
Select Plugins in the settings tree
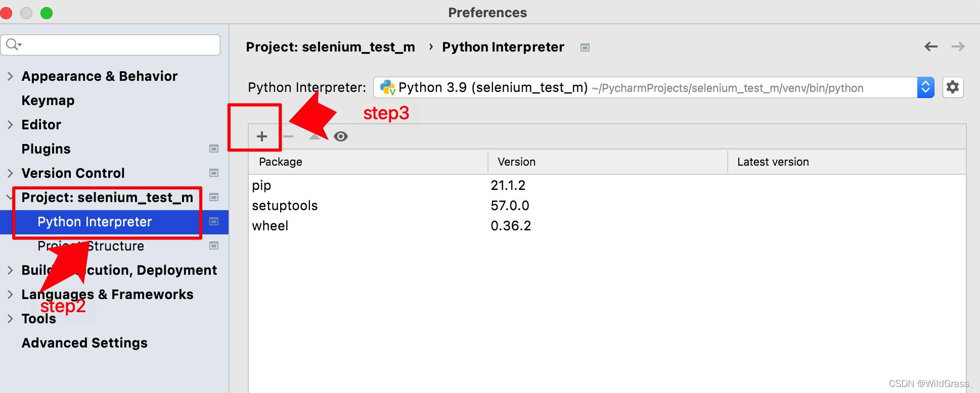coord(46,149)
